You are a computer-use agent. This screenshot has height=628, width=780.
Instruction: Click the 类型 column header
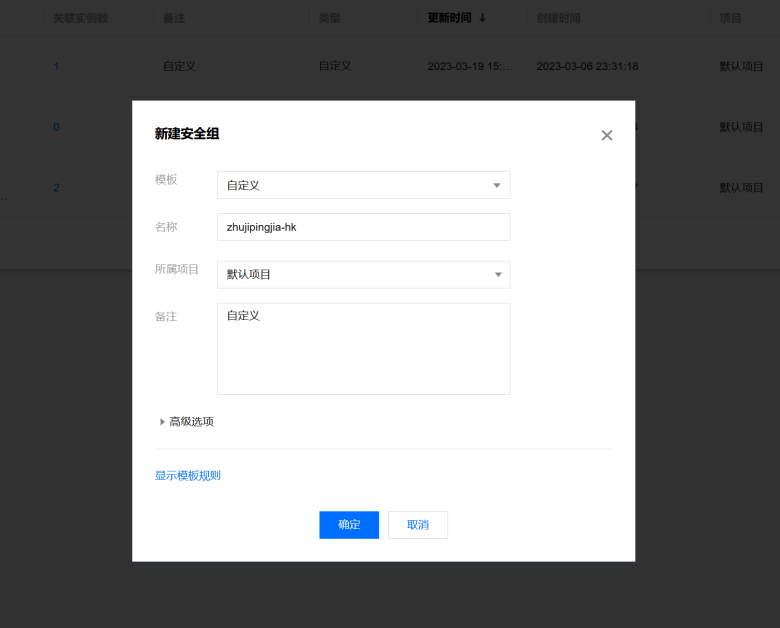click(x=329, y=18)
